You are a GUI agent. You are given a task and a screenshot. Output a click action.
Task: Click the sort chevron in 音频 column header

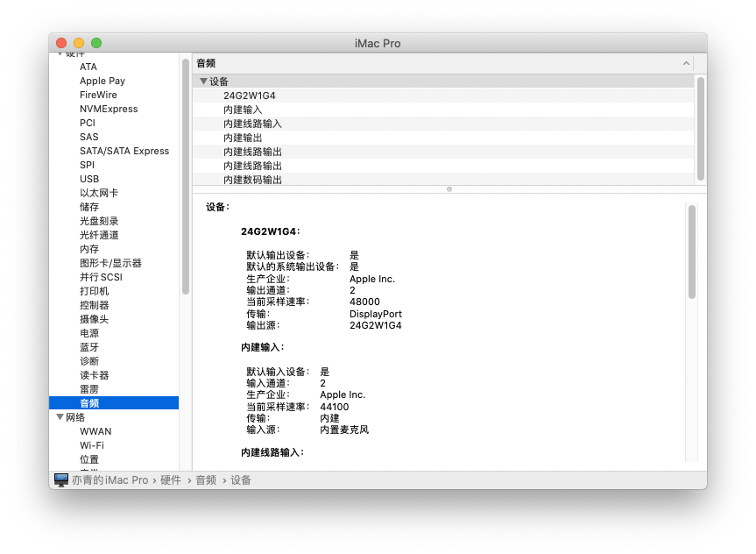pos(686,63)
